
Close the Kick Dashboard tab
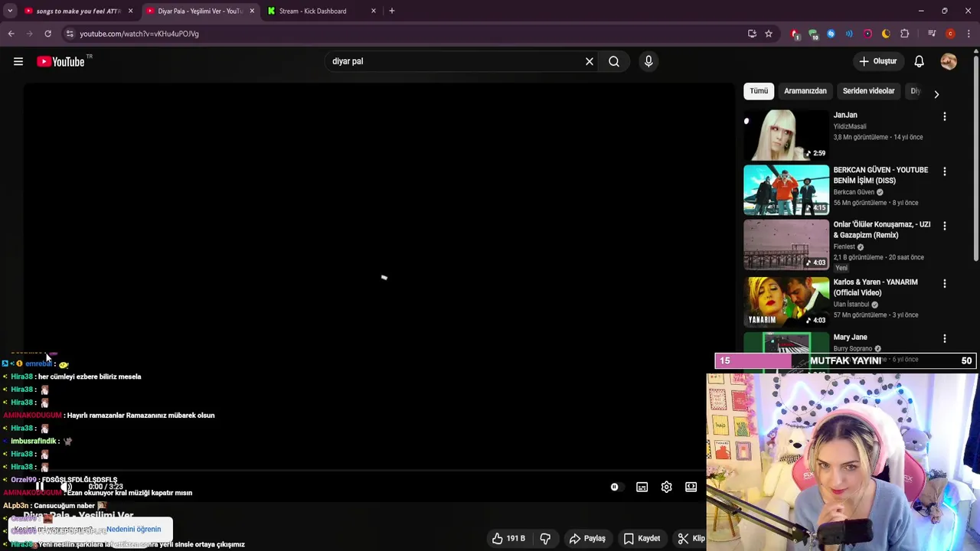(374, 11)
